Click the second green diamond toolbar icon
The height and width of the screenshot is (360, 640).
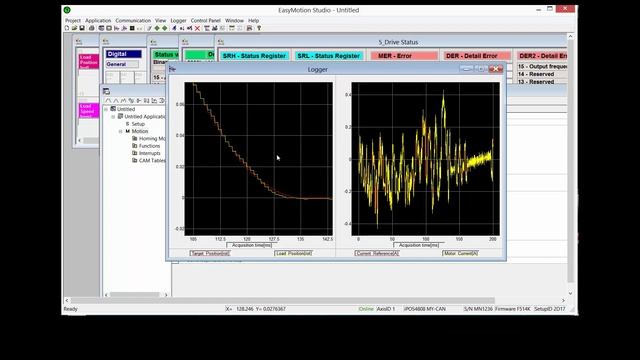164,28
